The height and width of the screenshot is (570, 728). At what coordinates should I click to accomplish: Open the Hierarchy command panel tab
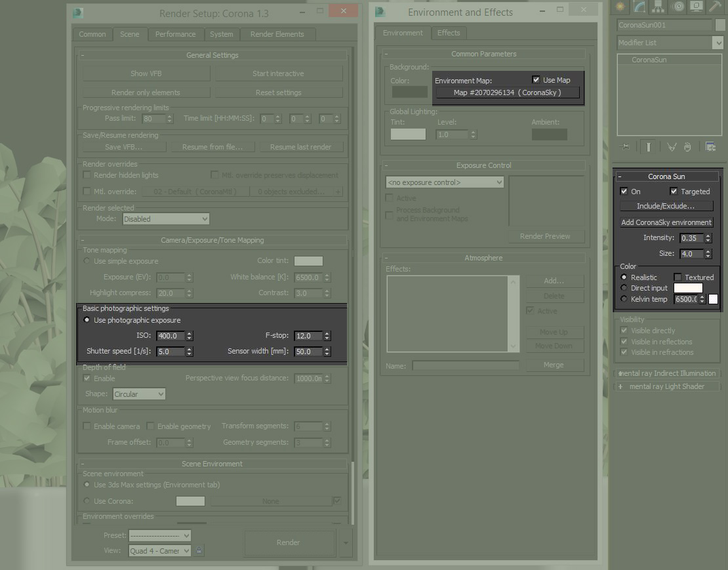pos(658,6)
